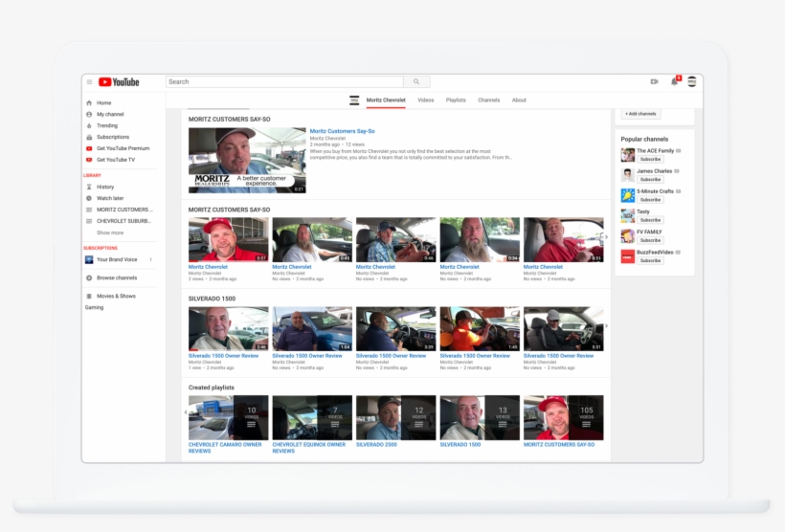
Task: Click The ACE Family channel avatar
Action: coord(628,155)
